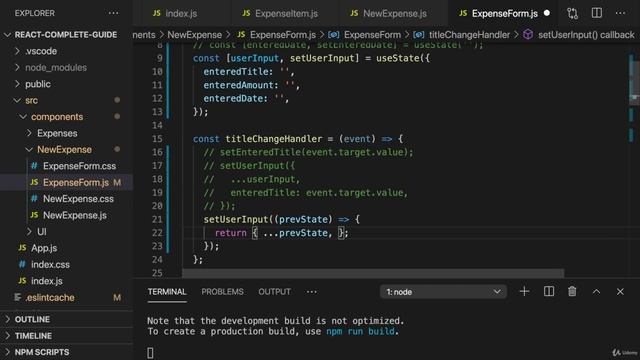Collapse the components folder
This screenshot has width=640, height=360.
click(23, 117)
